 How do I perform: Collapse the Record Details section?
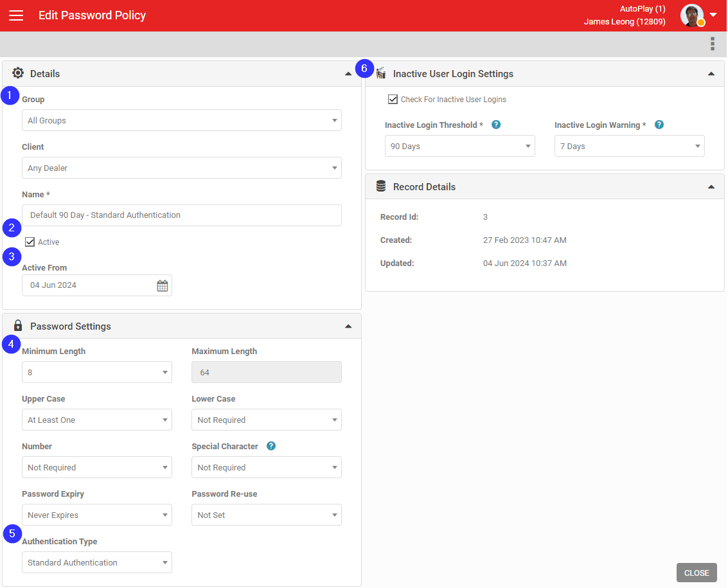[x=711, y=187]
